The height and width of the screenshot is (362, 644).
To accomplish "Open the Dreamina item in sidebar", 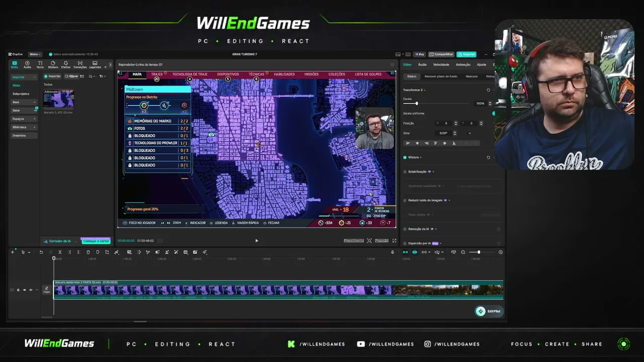I will pyautogui.click(x=24, y=135).
